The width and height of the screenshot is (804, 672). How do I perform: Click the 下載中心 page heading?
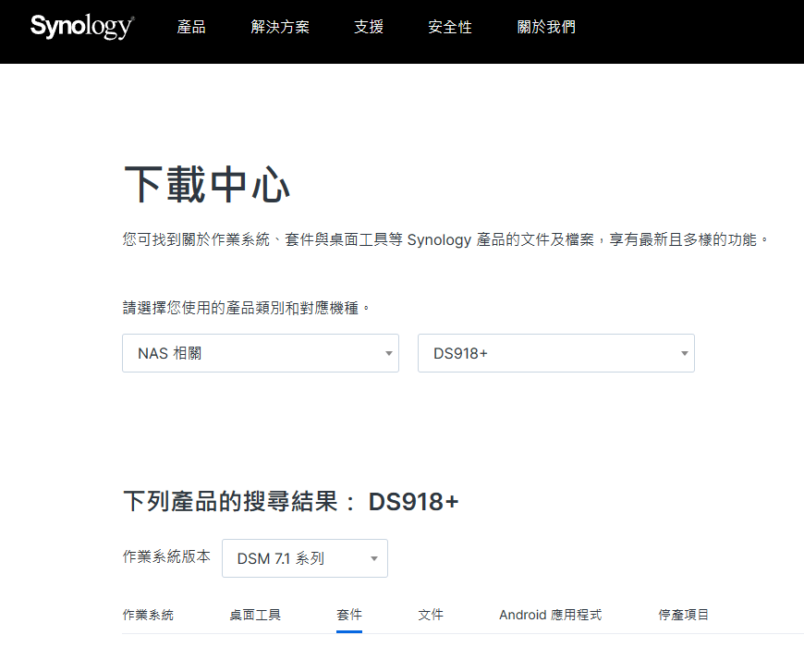tap(207, 185)
